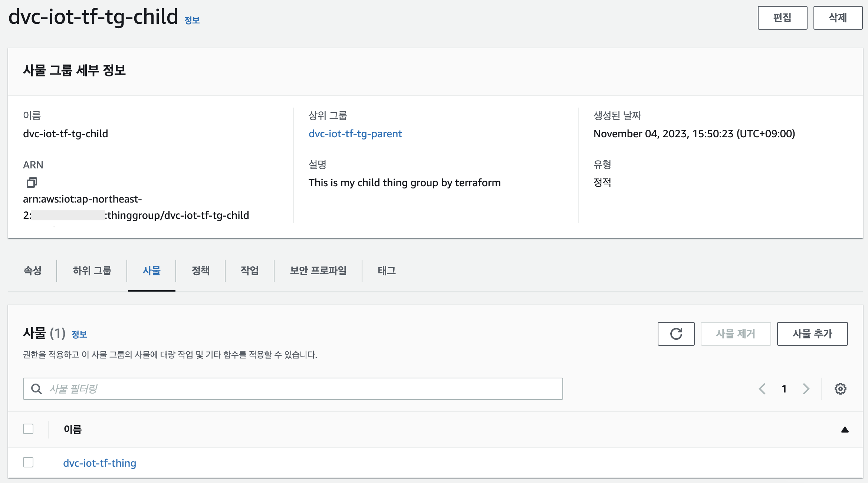Screen dimensions: 868x483
Task: Open parent group dvc-iot-tf-tg-parent link
Action: pyautogui.click(x=355, y=134)
